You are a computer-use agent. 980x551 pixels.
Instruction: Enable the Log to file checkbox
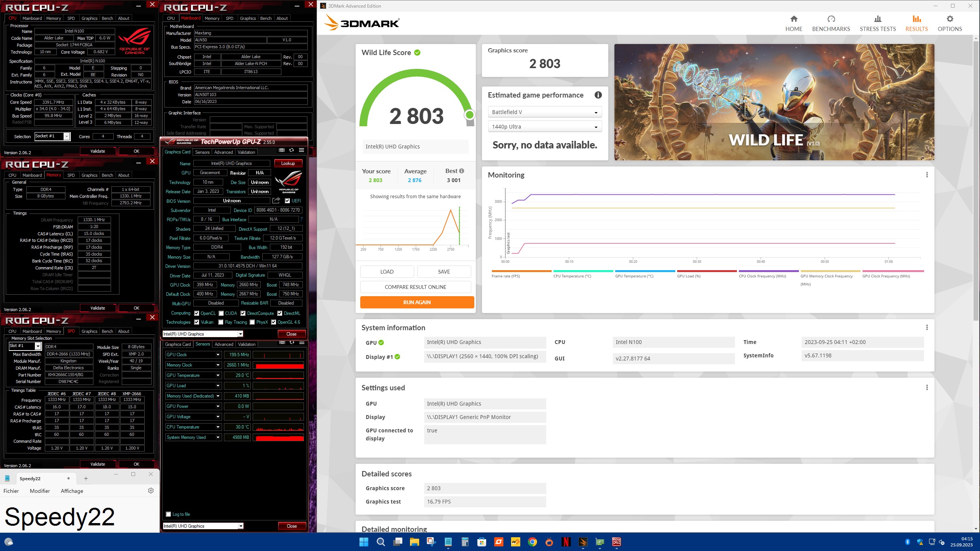point(168,514)
